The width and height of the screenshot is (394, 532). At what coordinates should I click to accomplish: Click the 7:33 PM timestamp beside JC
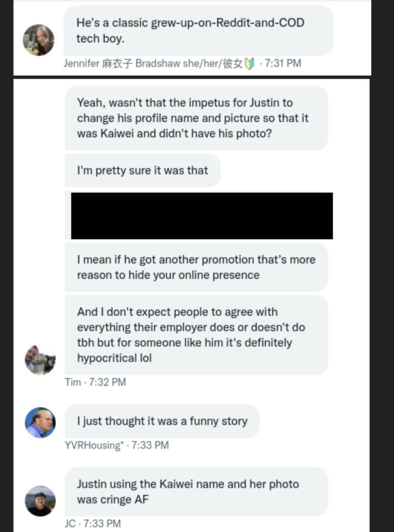(x=102, y=523)
